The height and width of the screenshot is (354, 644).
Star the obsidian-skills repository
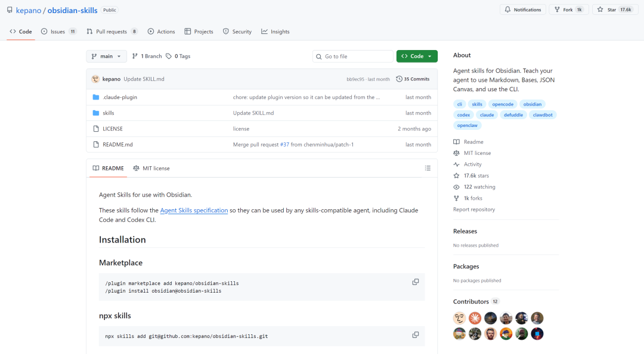tap(615, 10)
